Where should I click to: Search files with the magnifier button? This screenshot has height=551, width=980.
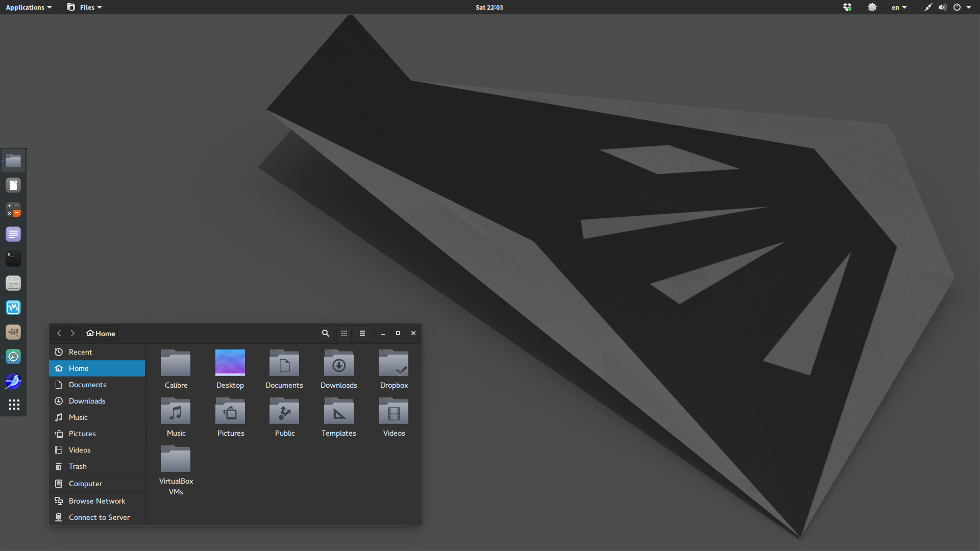pyautogui.click(x=325, y=333)
